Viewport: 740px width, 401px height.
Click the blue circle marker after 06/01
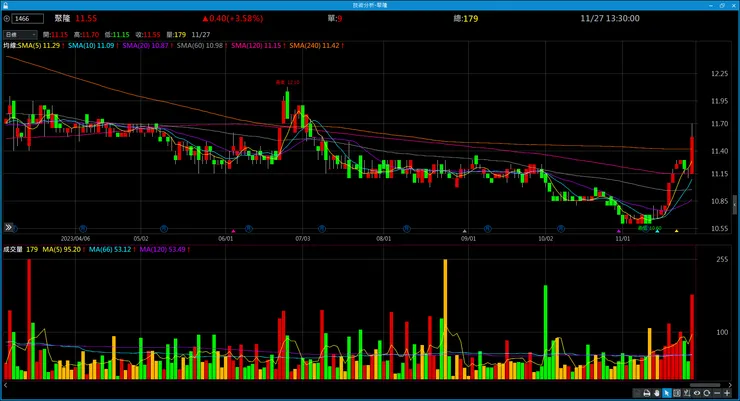tap(249, 229)
